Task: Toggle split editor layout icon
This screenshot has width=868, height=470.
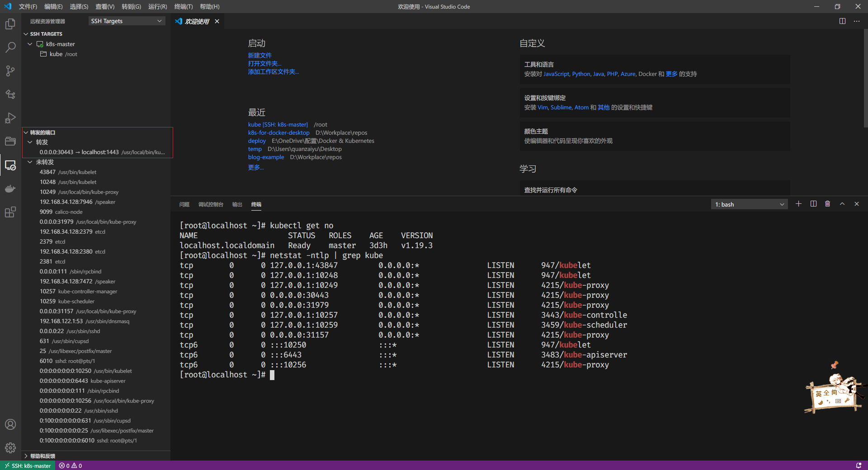Action: tap(842, 21)
